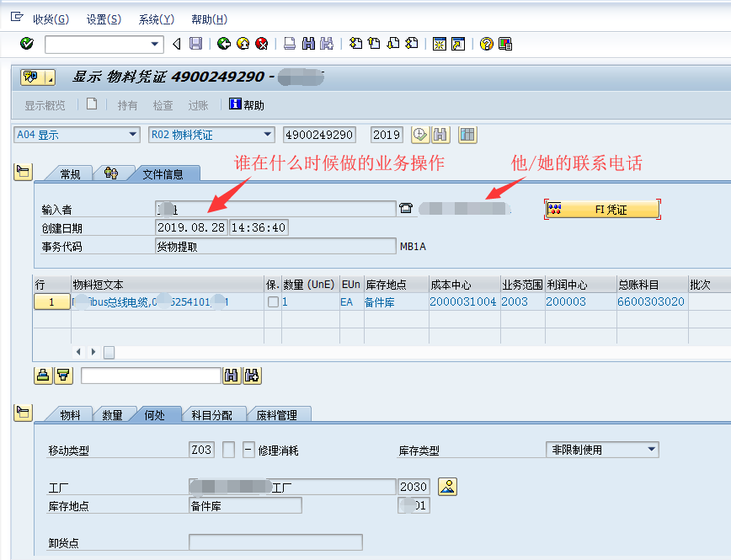
Task: Click the clock/execute icon next to year 2019
Action: tap(419, 135)
